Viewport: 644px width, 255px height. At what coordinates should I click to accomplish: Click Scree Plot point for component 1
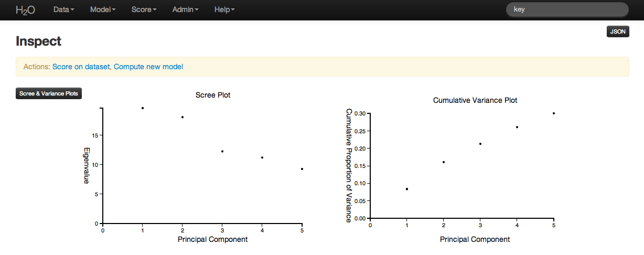pyautogui.click(x=143, y=108)
